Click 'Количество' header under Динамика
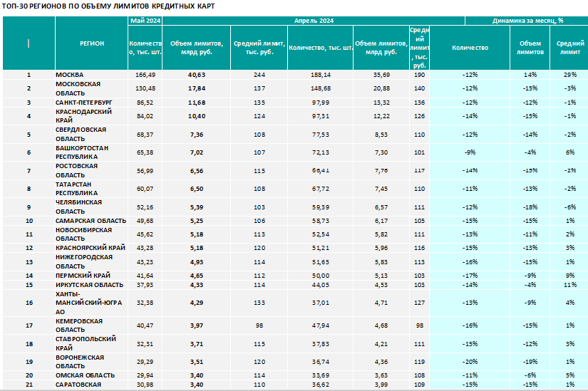Screen dimensions: 588x391 (x=470, y=48)
